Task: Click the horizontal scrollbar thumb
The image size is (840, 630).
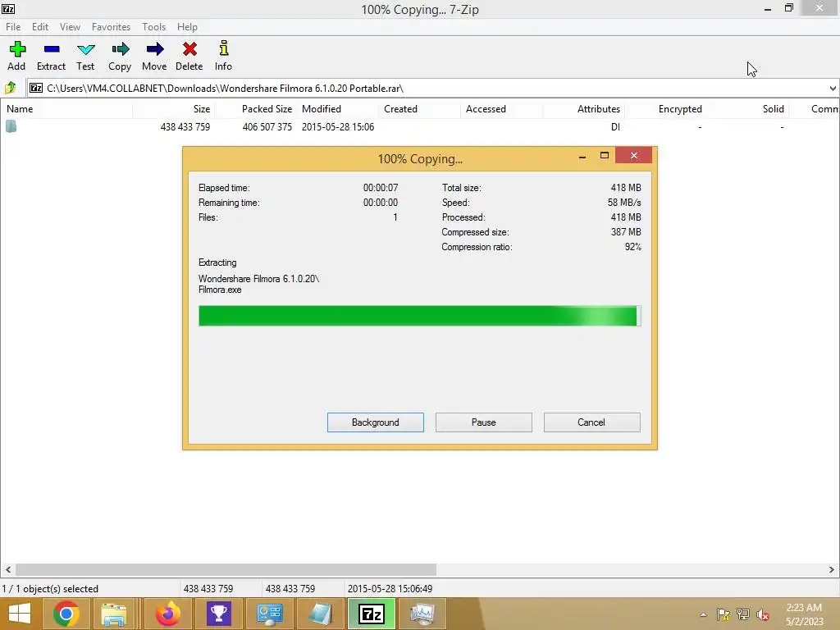Action: pos(226,569)
